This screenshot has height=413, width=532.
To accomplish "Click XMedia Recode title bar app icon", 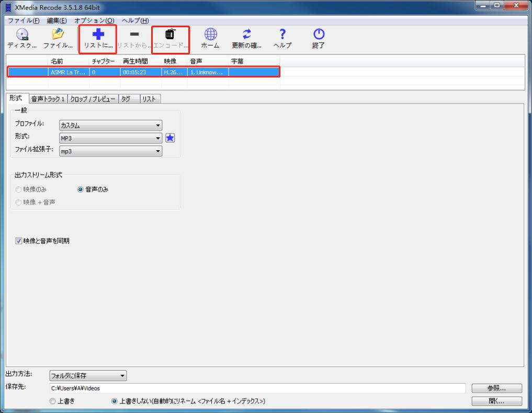I will 8,7.
